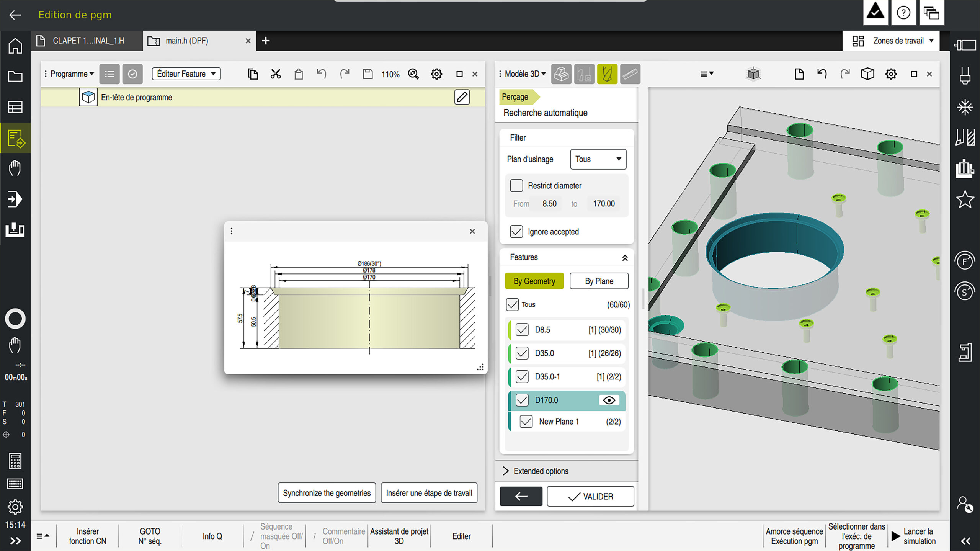Click the diameter From value field 8.50
The height and width of the screenshot is (551, 980).
coord(549,204)
